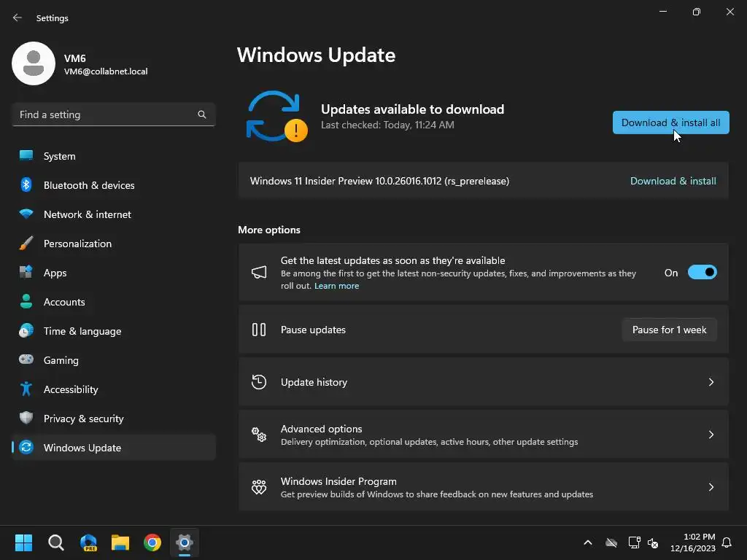747x560 pixels.
Task: Click the OneDrive cloud tray icon
Action: click(x=611, y=542)
